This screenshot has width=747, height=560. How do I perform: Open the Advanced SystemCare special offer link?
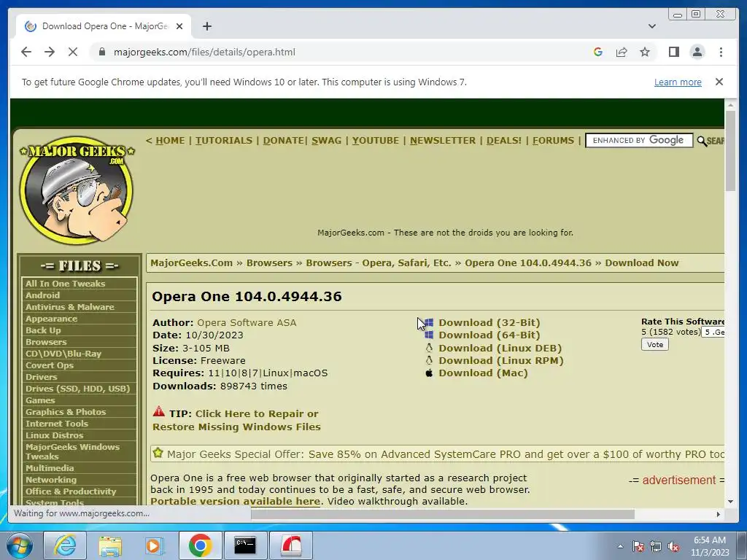446,454
